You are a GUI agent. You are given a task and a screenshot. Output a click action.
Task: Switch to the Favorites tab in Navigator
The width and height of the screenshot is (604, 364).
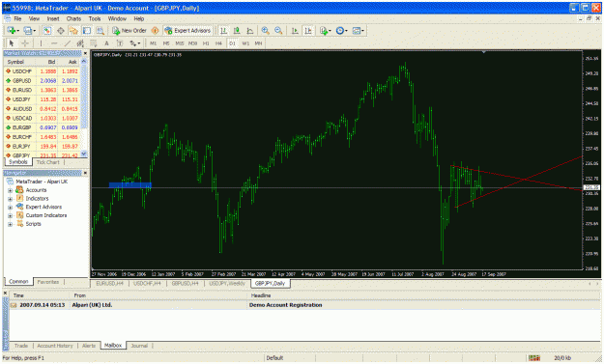pyautogui.click(x=47, y=282)
